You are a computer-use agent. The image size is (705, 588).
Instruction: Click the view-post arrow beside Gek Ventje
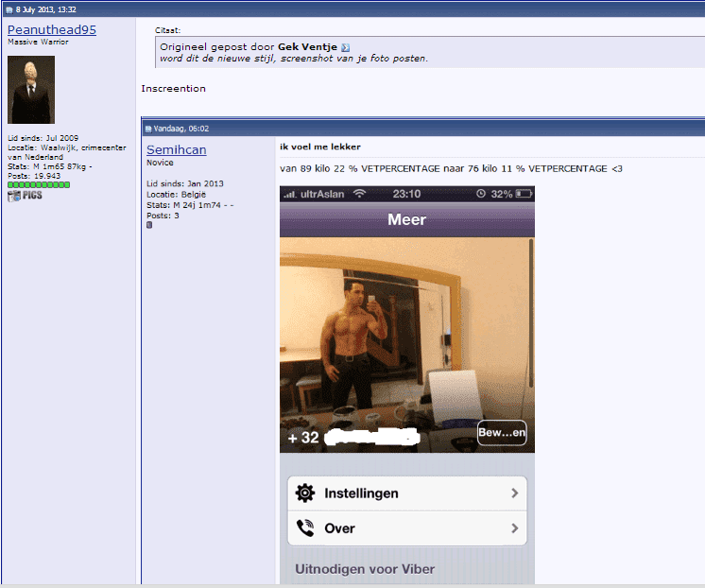click(345, 47)
